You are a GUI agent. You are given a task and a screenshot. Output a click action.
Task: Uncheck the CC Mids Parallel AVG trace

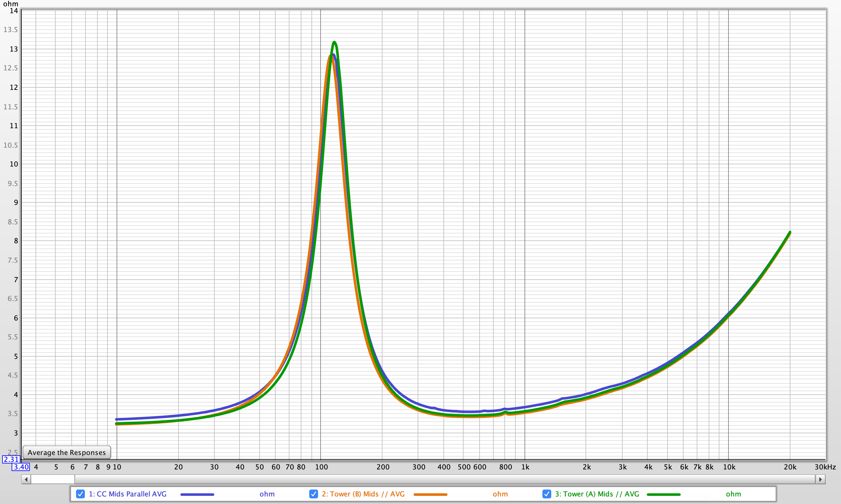pyautogui.click(x=80, y=494)
